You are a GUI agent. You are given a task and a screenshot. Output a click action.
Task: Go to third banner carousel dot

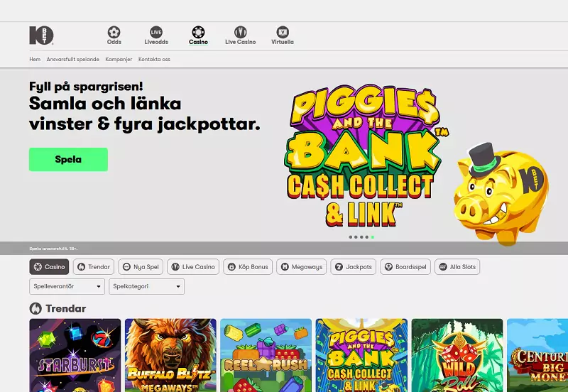pos(361,237)
